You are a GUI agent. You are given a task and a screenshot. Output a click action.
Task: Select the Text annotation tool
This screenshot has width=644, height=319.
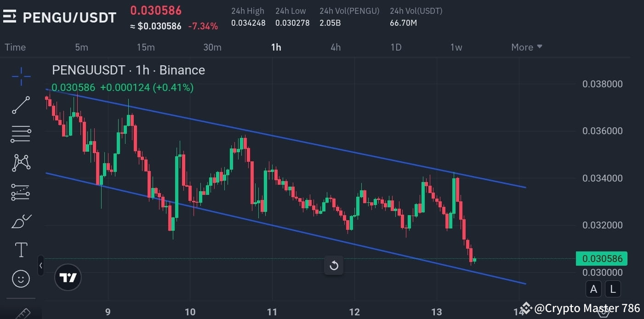click(21, 250)
